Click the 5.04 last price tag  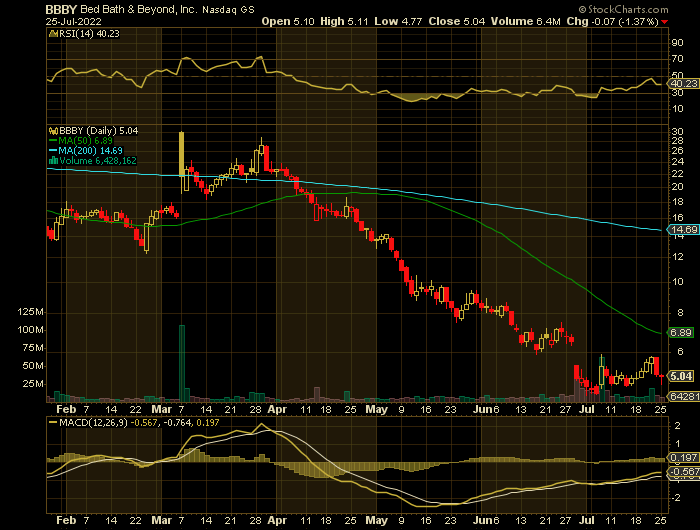[681, 376]
